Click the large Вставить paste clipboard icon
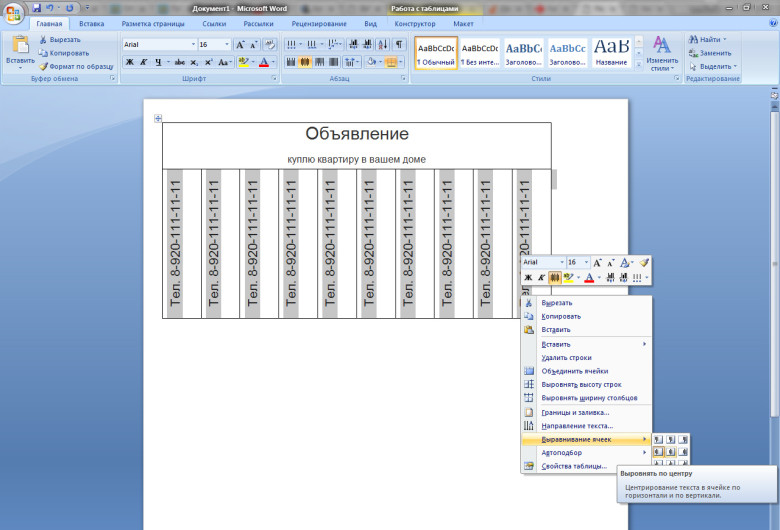780x530 pixels. (x=20, y=44)
